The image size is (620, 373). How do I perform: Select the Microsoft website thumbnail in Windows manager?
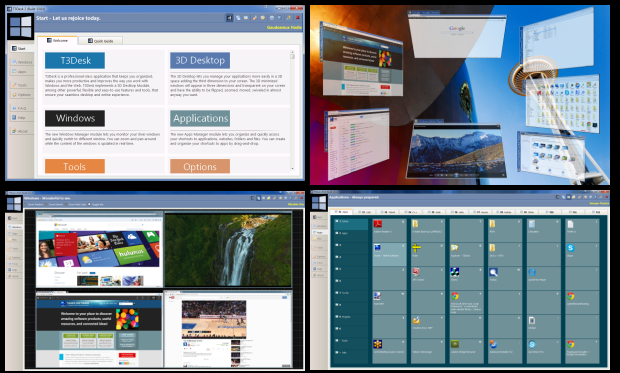pos(99,249)
